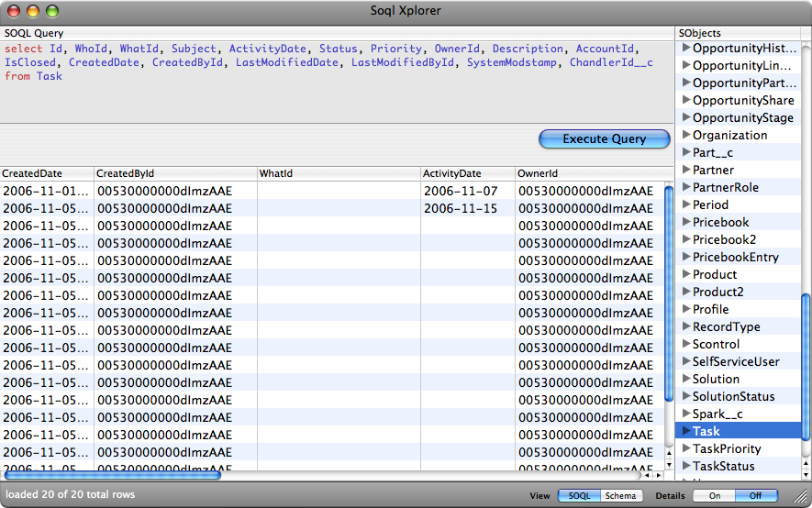812x508 pixels.
Task: Click the yellow minimize window button
Action: (33, 11)
